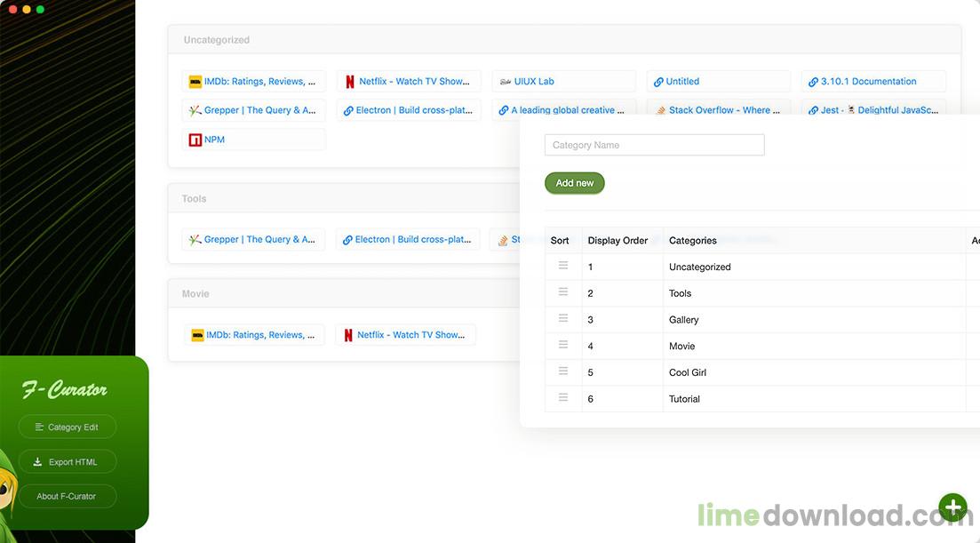Click the green plus add bookmark button
The image size is (980, 543).
pos(952,507)
